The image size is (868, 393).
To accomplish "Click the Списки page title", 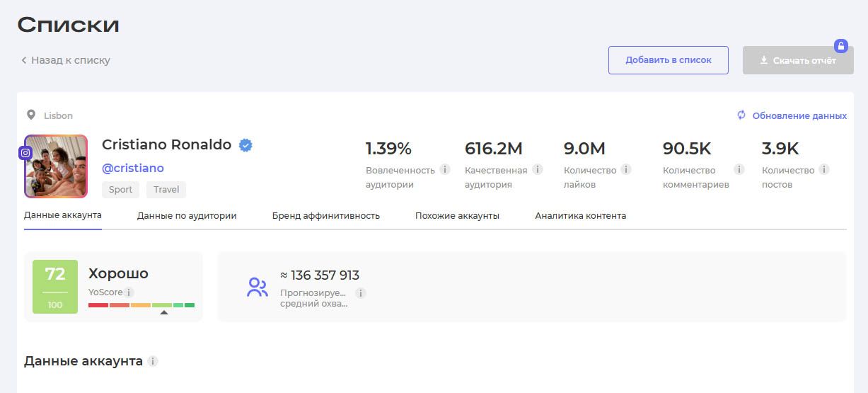I will point(68,25).
